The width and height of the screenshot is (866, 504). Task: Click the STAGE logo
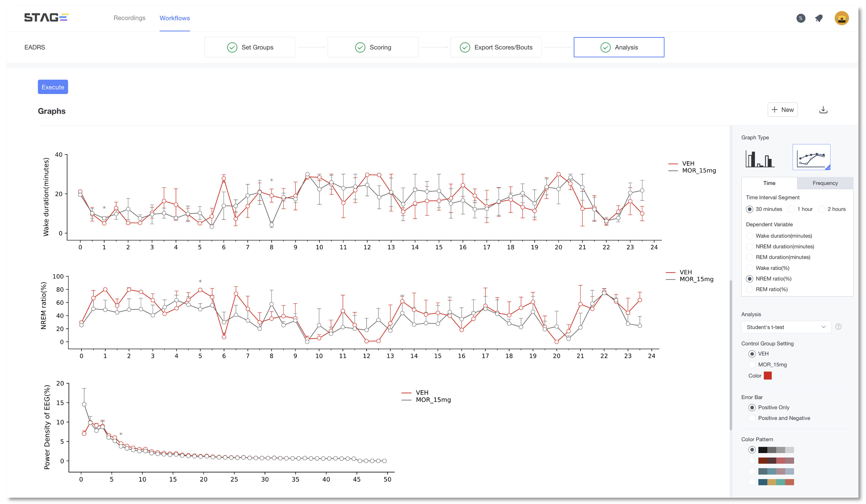pos(46,18)
